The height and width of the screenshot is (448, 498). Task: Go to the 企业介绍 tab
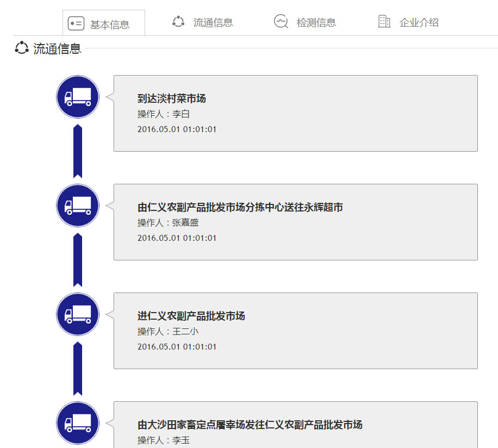tap(419, 22)
